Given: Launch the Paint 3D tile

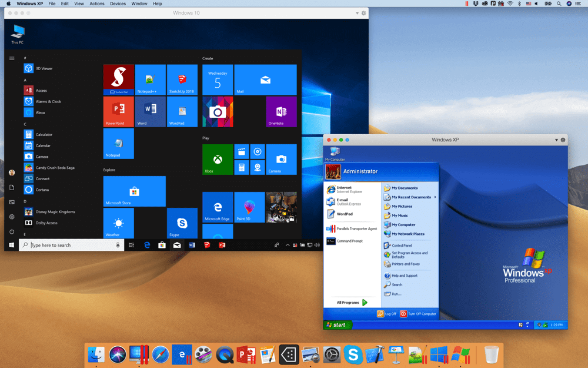Looking at the screenshot, I should 249,207.
